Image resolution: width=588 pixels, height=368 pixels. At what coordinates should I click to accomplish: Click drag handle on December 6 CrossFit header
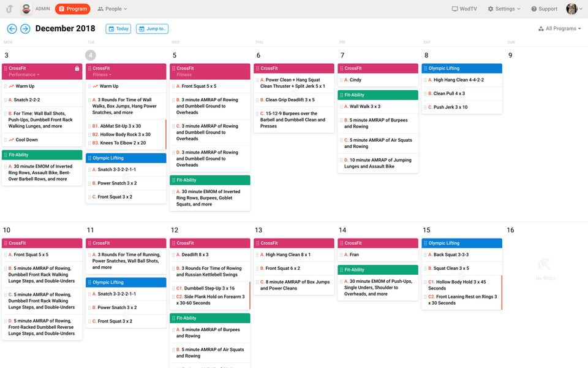tap(257, 68)
